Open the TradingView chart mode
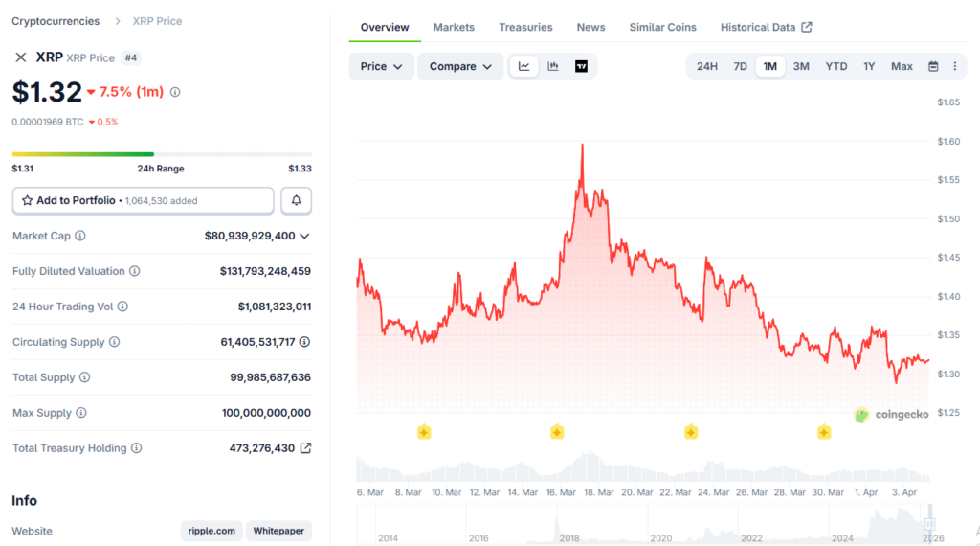The image size is (980, 546). [x=582, y=66]
